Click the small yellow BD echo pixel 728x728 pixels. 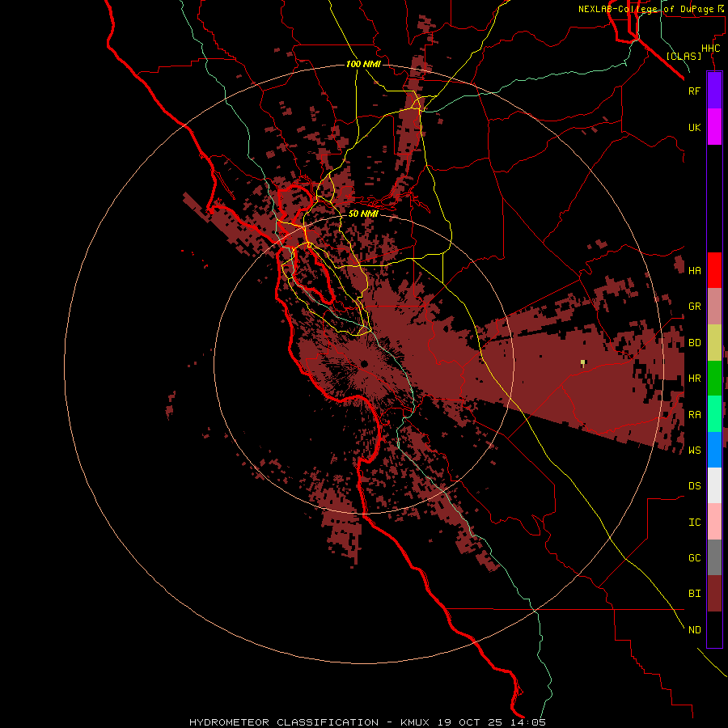[582, 362]
